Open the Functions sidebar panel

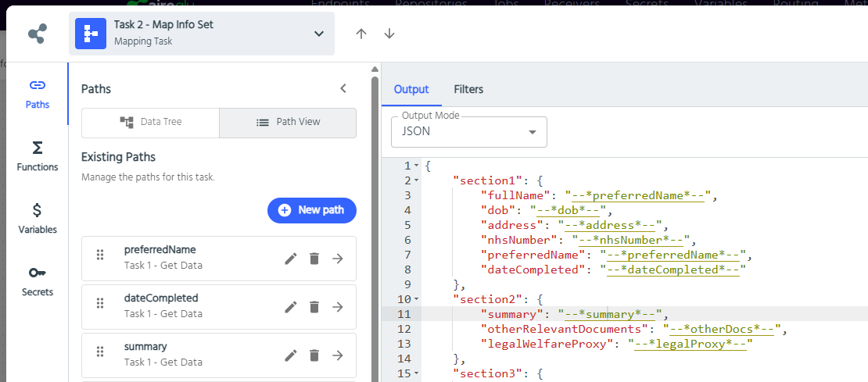click(x=37, y=156)
